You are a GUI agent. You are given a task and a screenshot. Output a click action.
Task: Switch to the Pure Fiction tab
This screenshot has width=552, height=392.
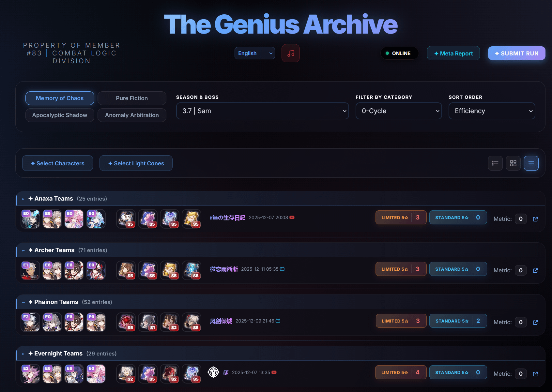point(132,98)
